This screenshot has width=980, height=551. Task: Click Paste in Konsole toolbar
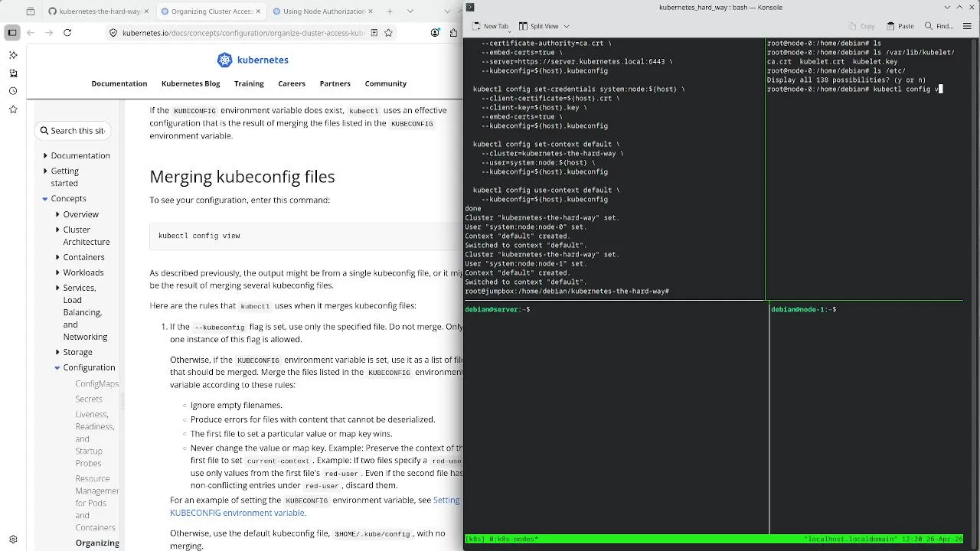tap(900, 26)
